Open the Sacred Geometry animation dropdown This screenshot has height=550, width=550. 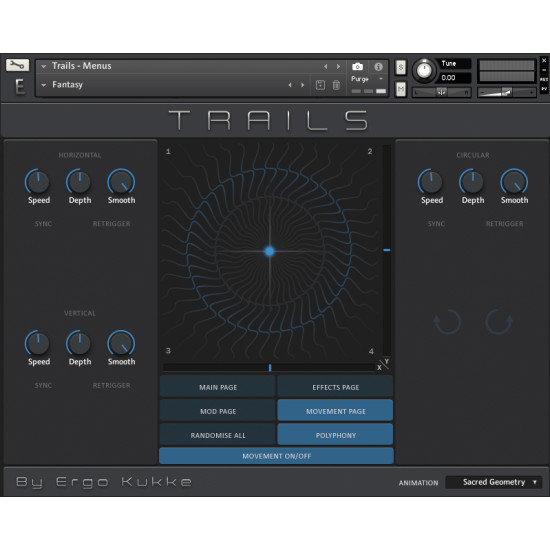click(494, 482)
